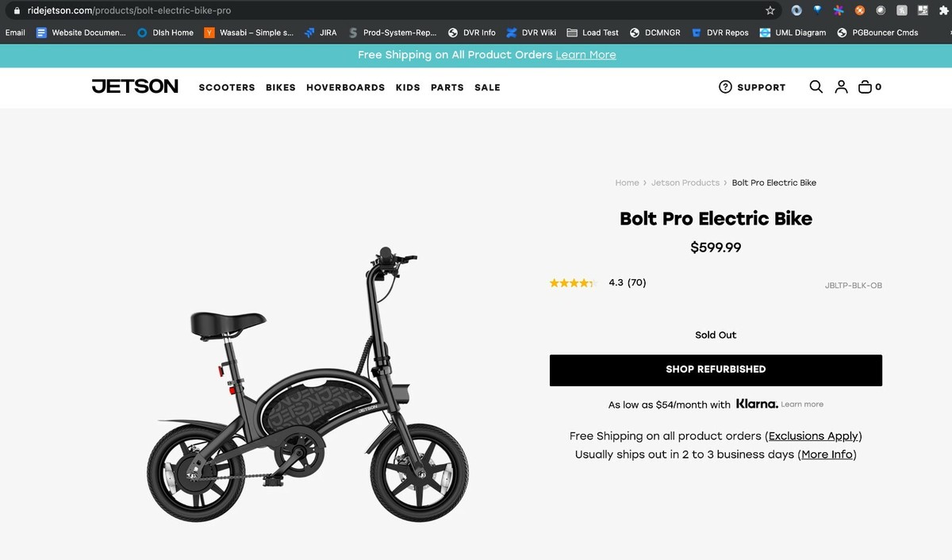Click the Support question mark icon
The width and height of the screenshot is (952, 560).
pos(725,87)
